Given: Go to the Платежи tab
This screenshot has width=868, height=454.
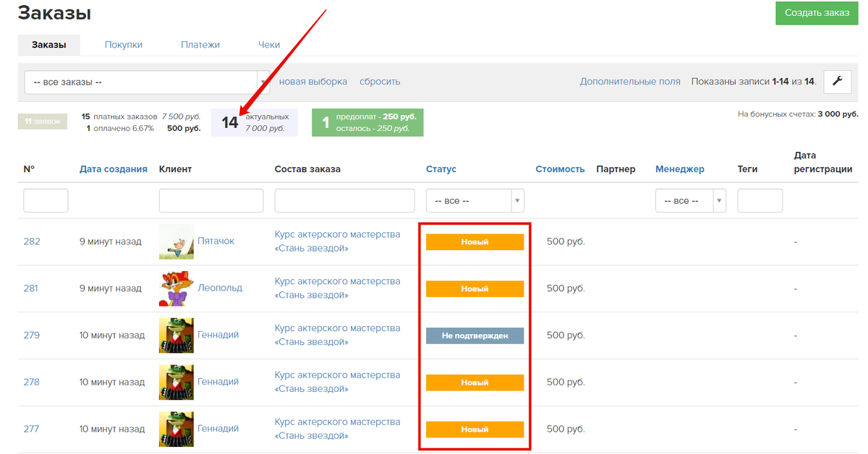Looking at the screenshot, I should (200, 45).
